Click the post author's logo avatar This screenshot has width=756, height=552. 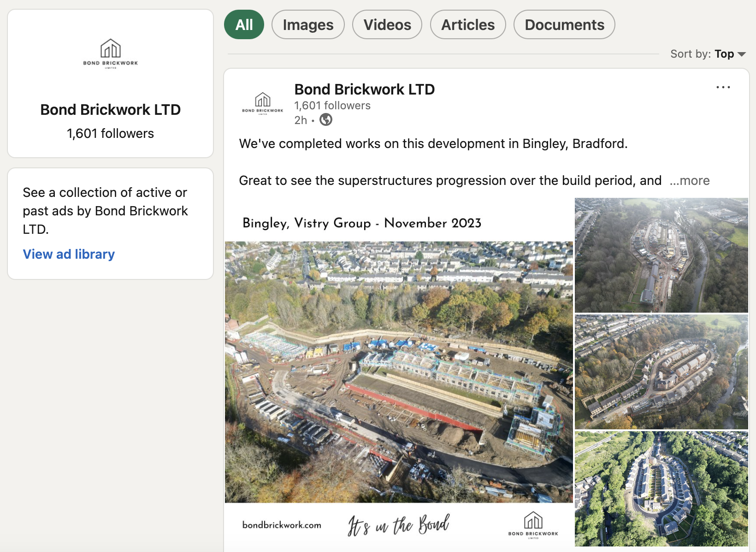tap(262, 103)
